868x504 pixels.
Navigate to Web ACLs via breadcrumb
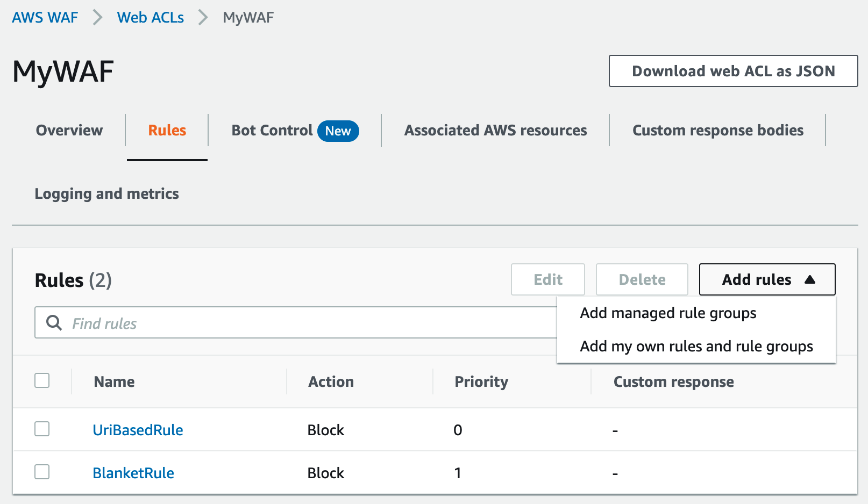coord(150,17)
